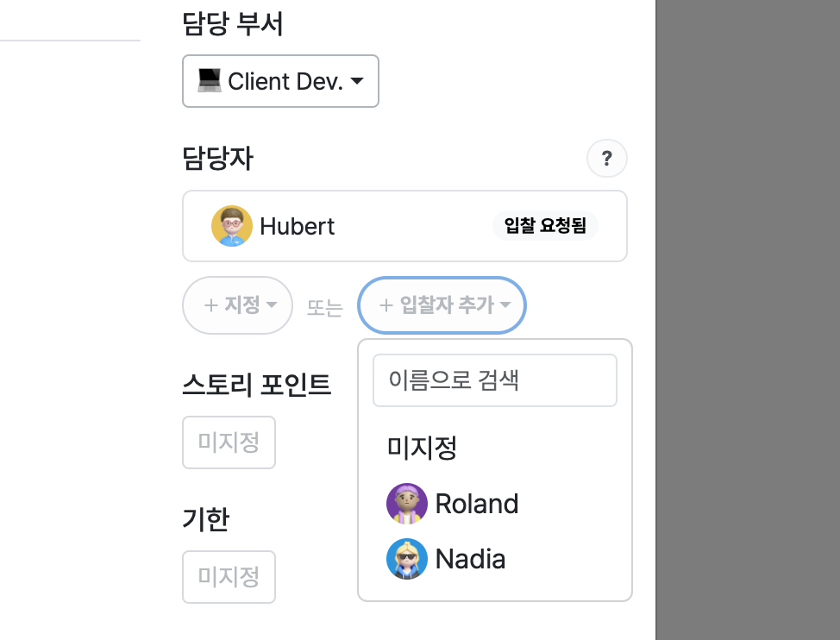The image size is (840, 640).
Task: Click the question mark help icon
Action: click(607, 159)
